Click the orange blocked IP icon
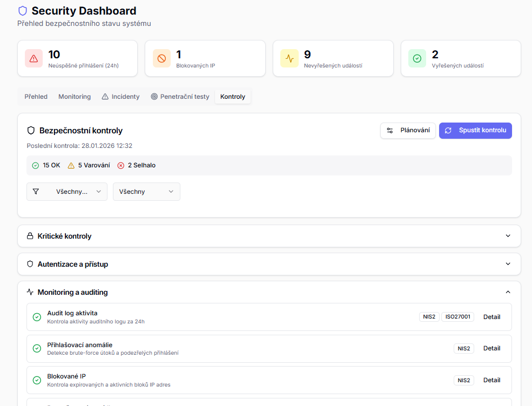The width and height of the screenshot is (532, 406). [x=161, y=59]
